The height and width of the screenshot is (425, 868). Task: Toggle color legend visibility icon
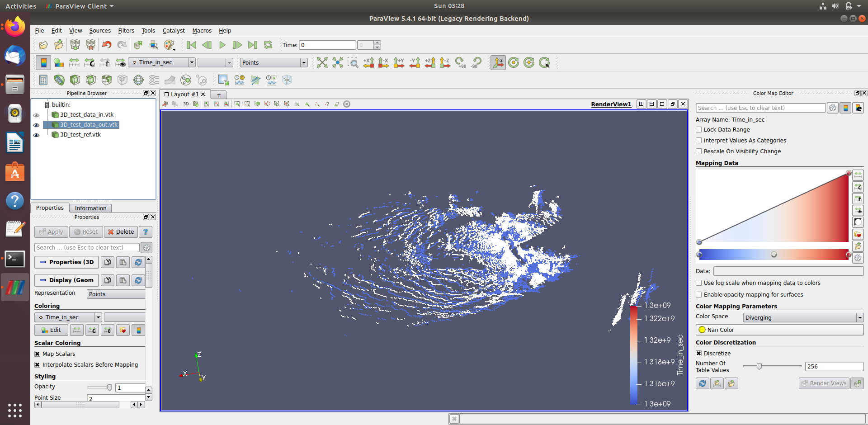(43, 62)
